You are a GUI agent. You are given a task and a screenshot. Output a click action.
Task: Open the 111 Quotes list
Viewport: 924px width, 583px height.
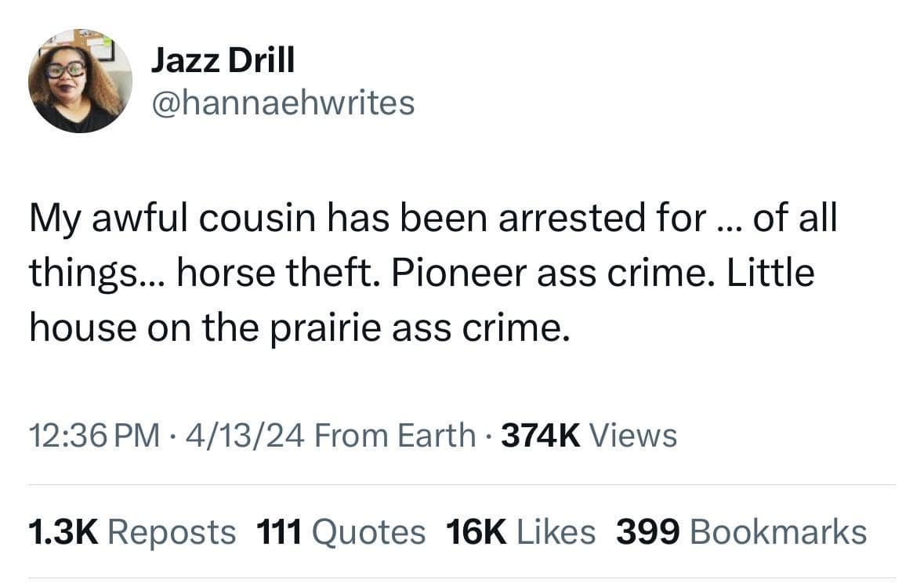click(x=341, y=532)
